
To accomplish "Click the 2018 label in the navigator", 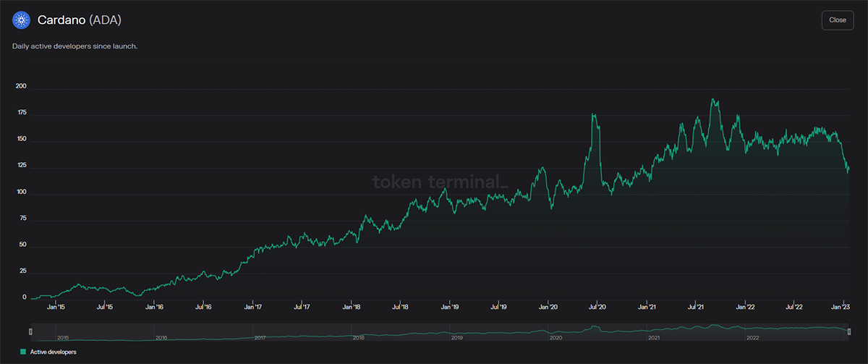I will pyautogui.click(x=358, y=337).
